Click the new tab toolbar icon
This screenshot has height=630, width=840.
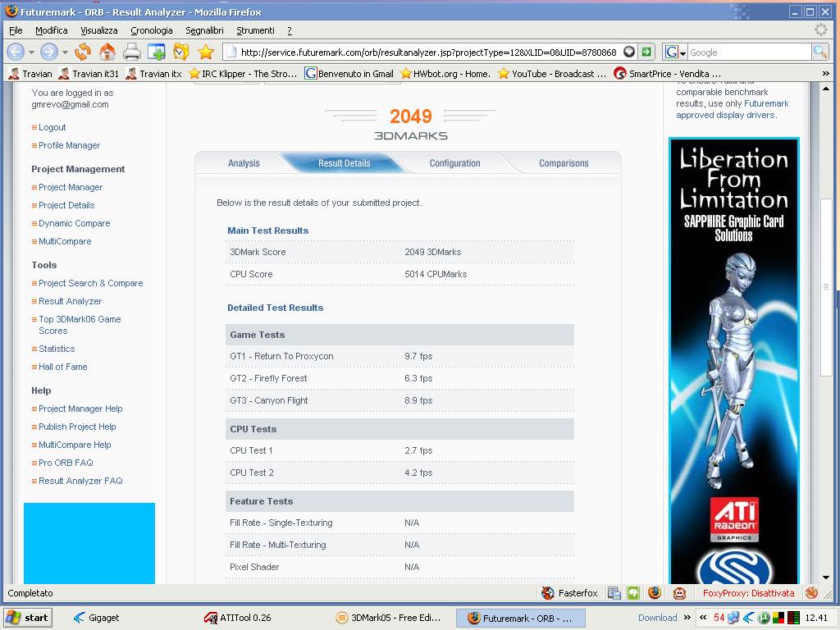[x=157, y=52]
